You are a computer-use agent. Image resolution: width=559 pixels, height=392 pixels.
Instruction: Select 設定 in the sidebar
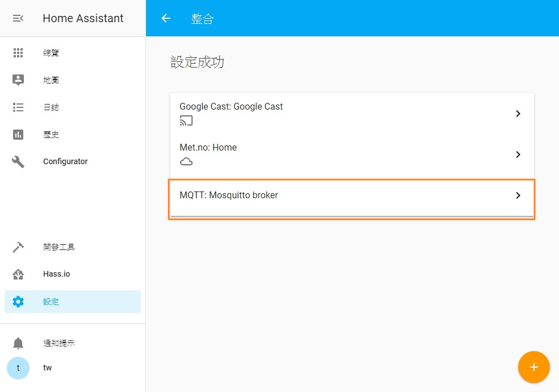[73, 302]
